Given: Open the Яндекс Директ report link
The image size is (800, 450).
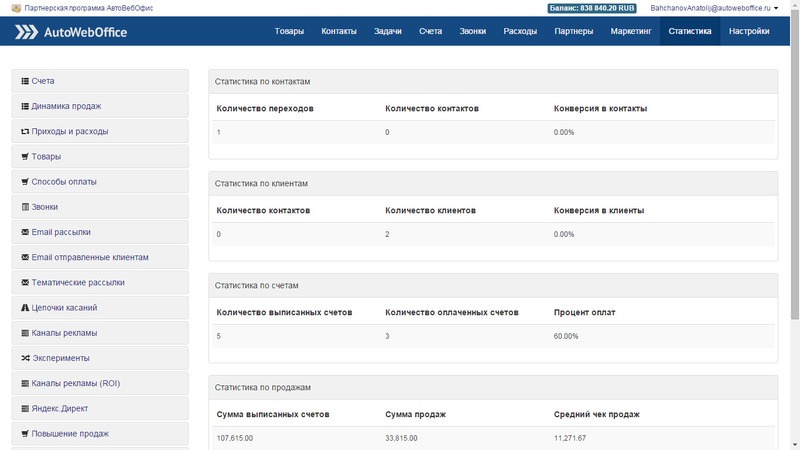Looking at the screenshot, I should (x=60, y=409).
